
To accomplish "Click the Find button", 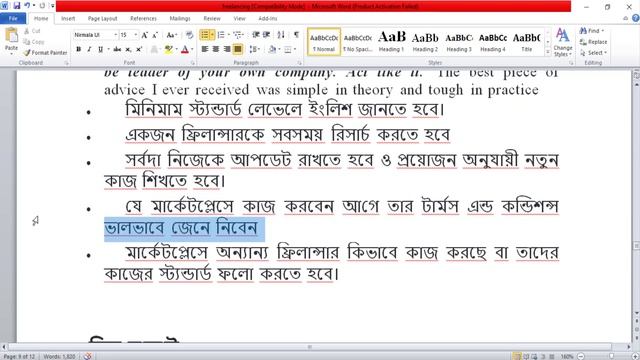I will tap(592, 31).
